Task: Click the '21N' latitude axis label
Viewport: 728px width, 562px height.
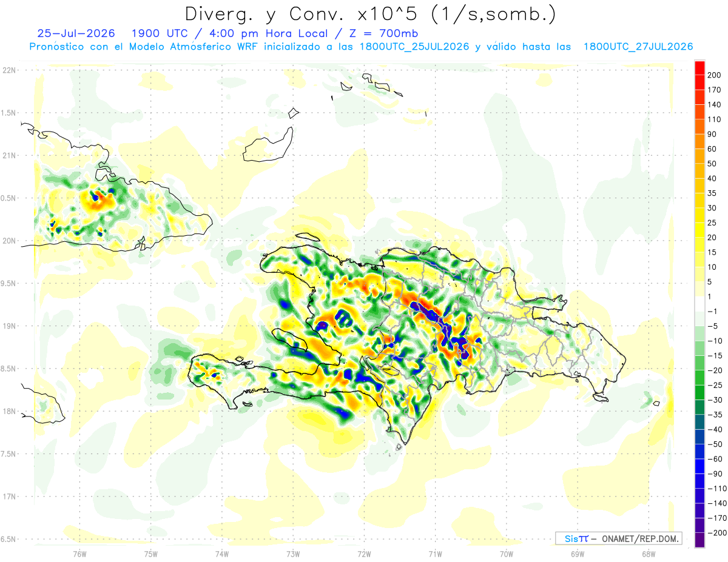Action: [9, 155]
